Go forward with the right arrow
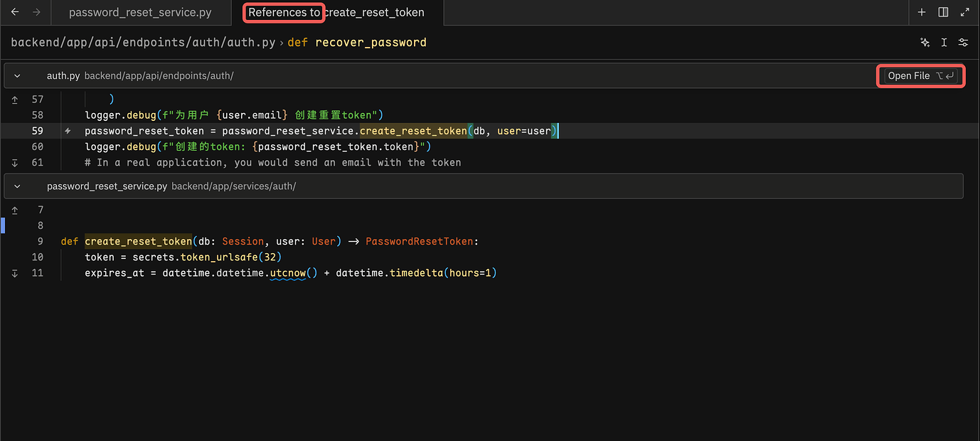The image size is (980, 441). [x=37, y=12]
